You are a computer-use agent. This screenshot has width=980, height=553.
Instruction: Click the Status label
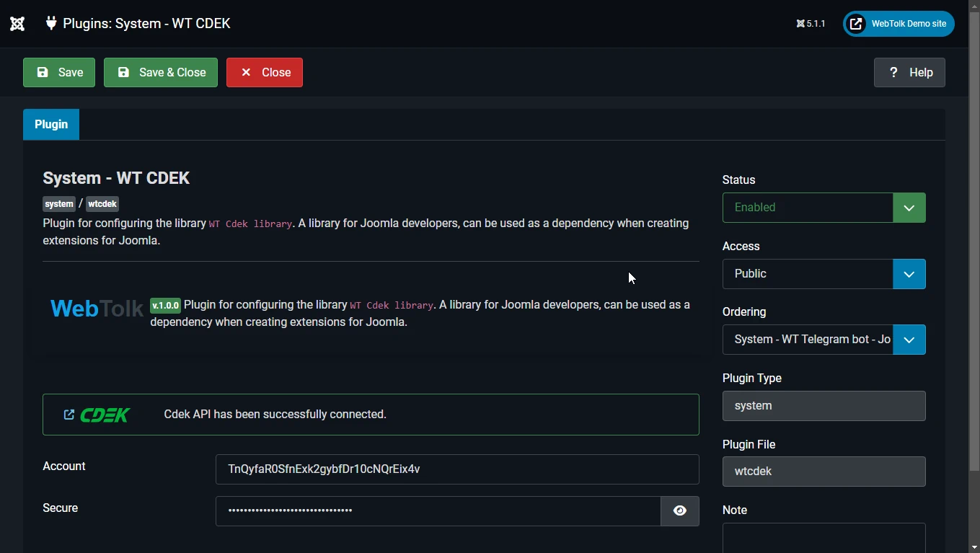pos(738,180)
